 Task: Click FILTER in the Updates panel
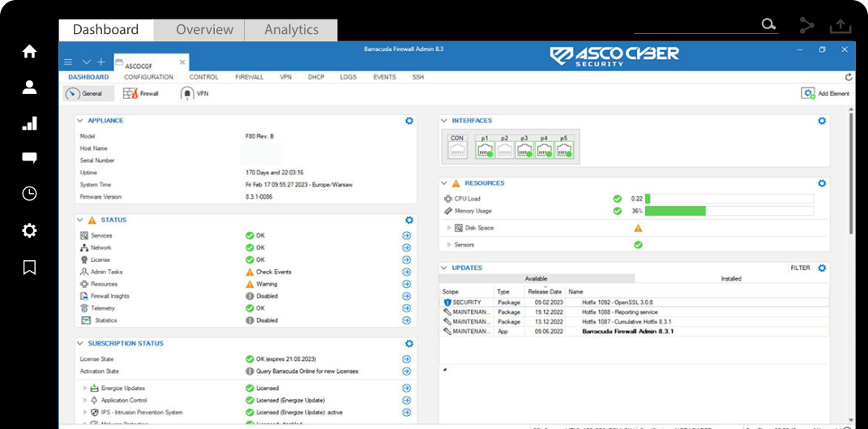click(800, 268)
